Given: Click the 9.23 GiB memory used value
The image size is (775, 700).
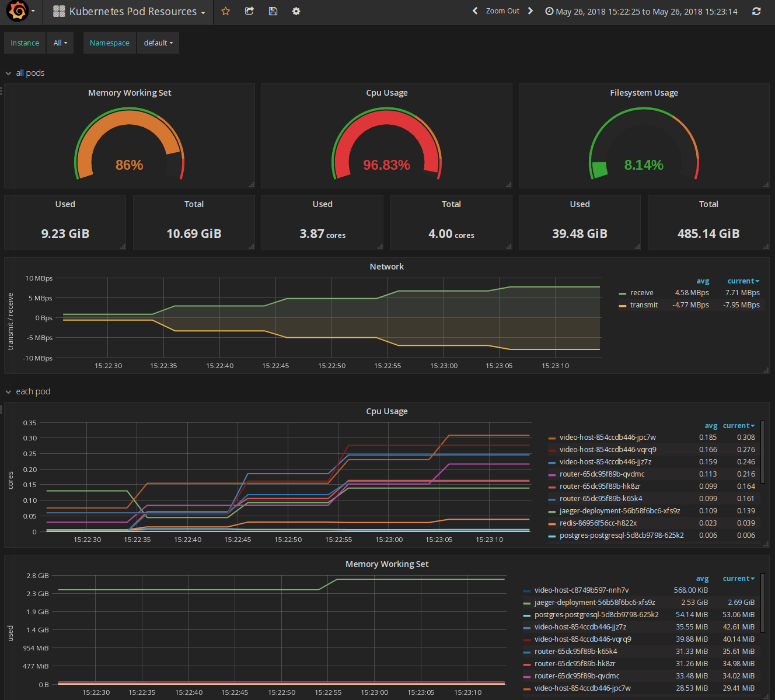Looking at the screenshot, I should pyautogui.click(x=65, y=234).
